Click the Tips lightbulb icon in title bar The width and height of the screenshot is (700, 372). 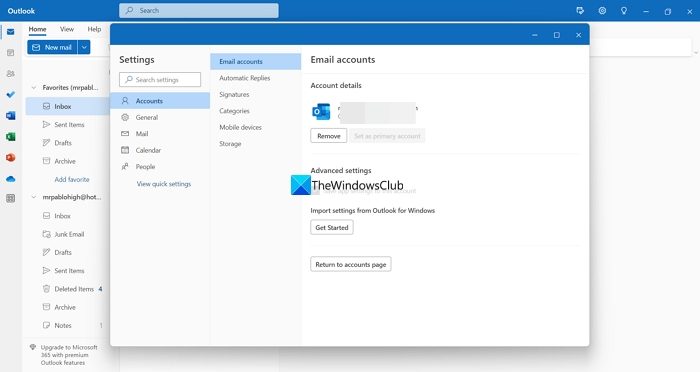pos(624,11)
